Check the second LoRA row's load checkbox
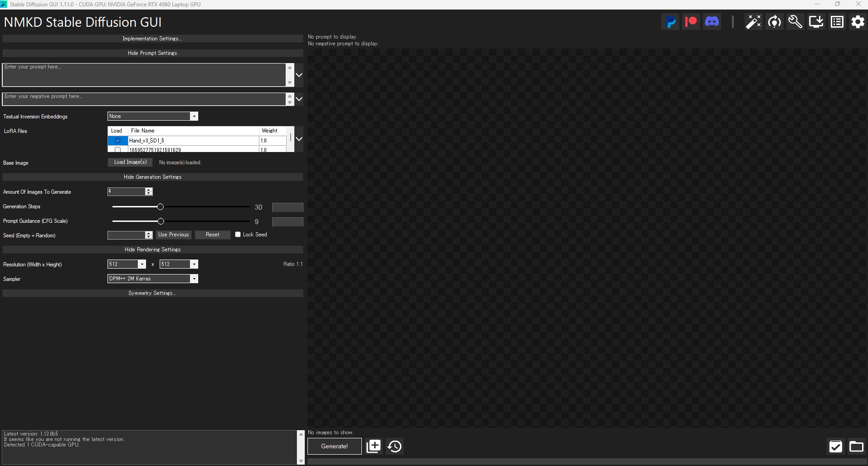 (x=117, y=149)
